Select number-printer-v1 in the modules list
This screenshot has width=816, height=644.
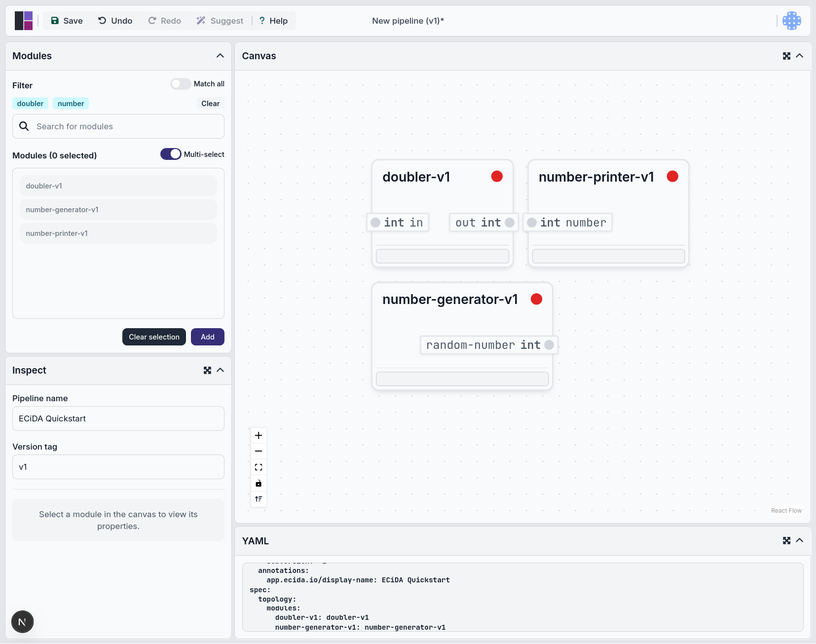click(118, 233)
